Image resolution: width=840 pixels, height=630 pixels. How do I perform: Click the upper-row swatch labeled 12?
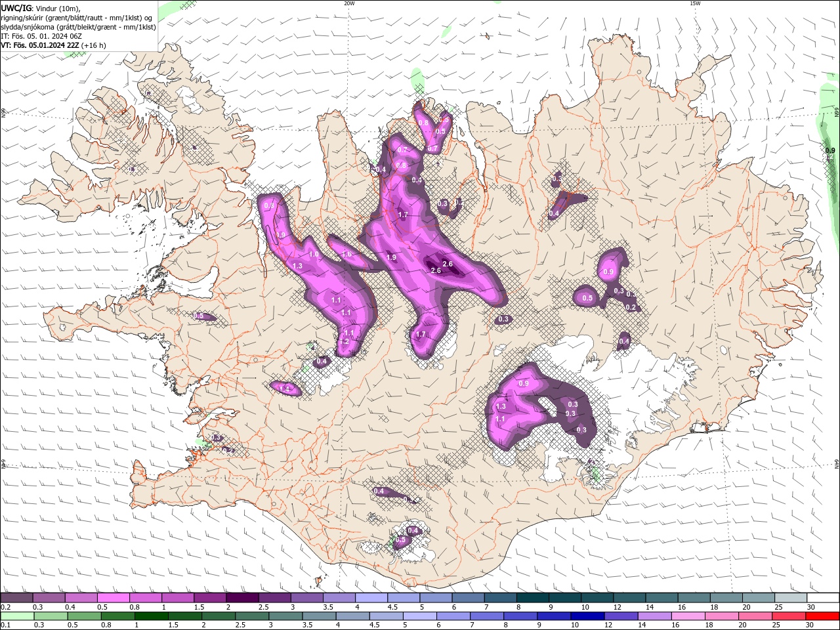click(628, 598)
